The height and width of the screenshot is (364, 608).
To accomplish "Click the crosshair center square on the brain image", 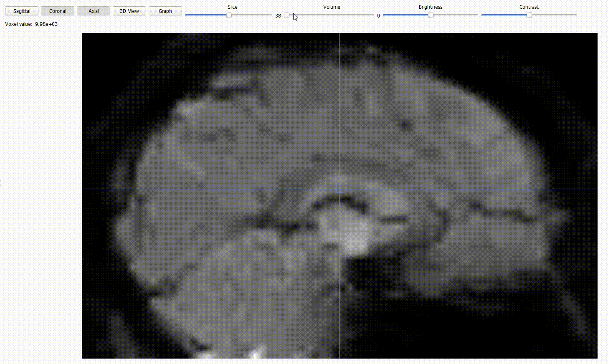I will (340, 189).
